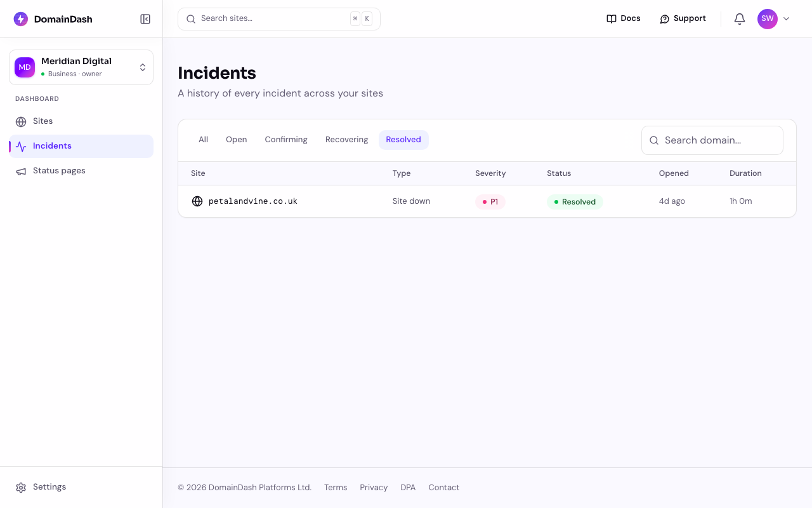Image resolution: width=812 pixels, height=508 pixels.
Task: Click the Settings gear icon
Action: (x=21, y=487)
